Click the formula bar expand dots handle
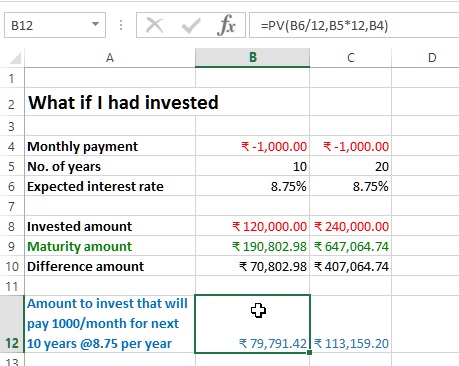Image resolution: width=459 pixels, height=366 pixels. (121, 25)
